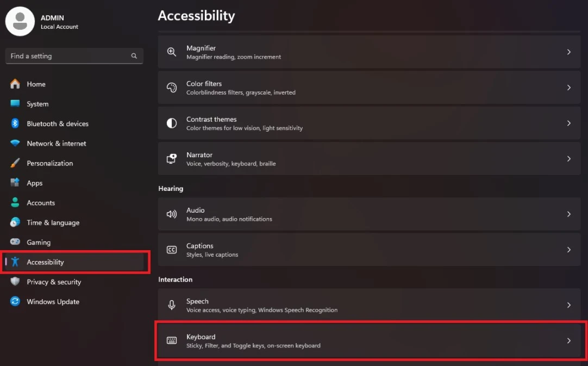The height and width of the screenshot is (366, 588).
Task: Click the Captions CC icon
Action: [x=172, y=250]
